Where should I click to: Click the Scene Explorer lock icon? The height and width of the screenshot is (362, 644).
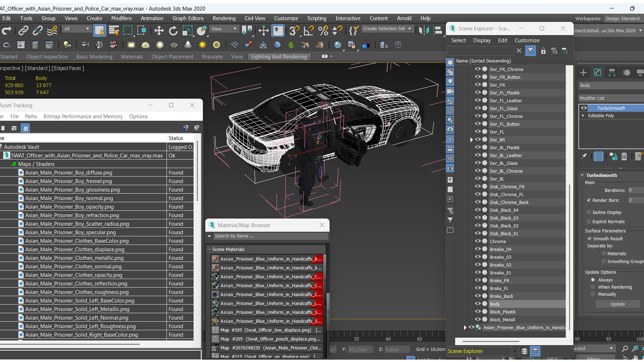click(543, 51)
